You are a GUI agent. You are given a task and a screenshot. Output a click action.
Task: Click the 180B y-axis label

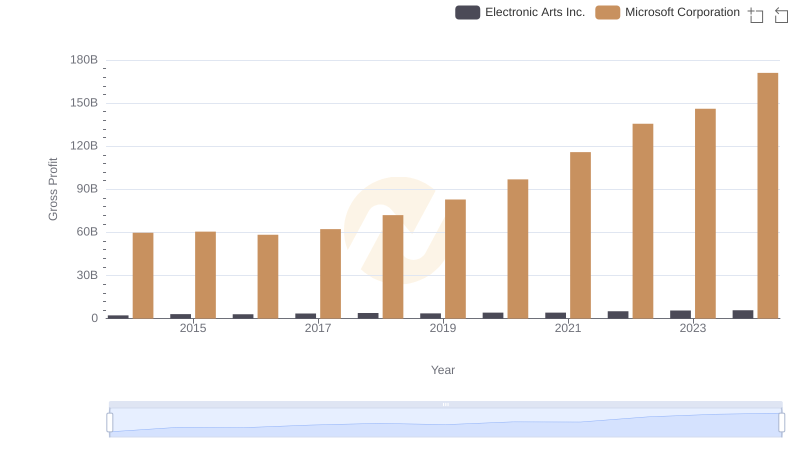pos(84,60)
